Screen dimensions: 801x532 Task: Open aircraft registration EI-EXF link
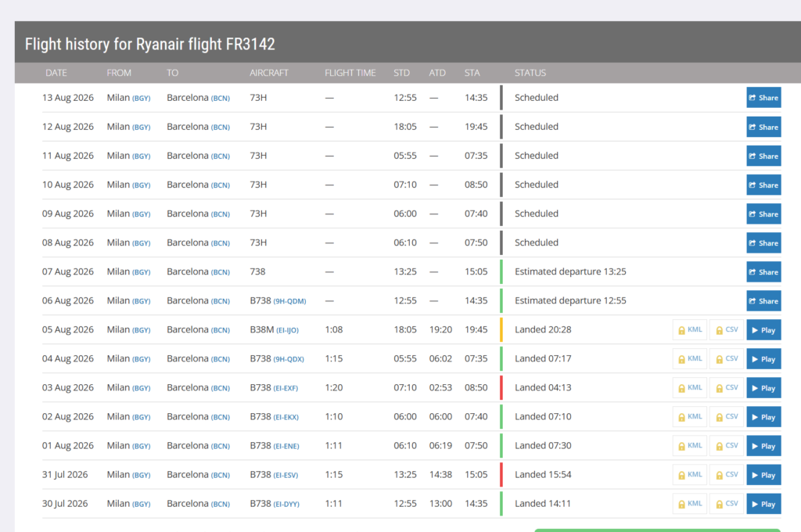[x=286, y=388]
